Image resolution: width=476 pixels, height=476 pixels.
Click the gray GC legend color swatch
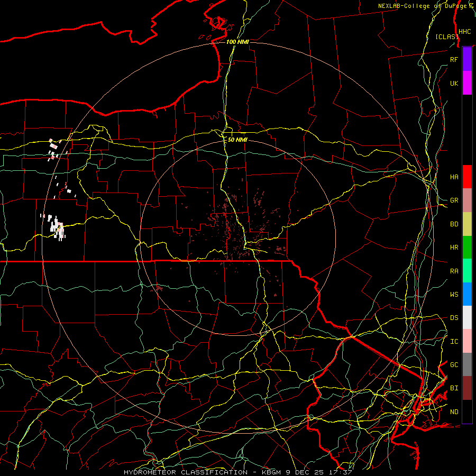467,364
